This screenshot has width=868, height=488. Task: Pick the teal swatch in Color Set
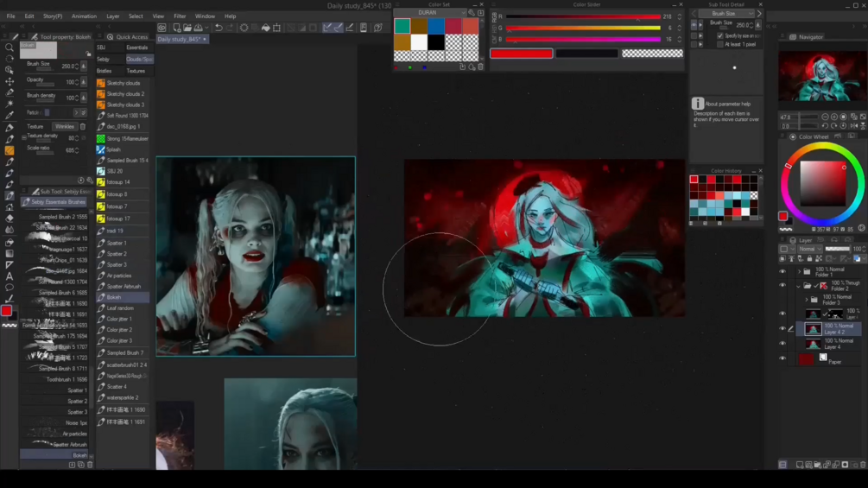(402, 25)
